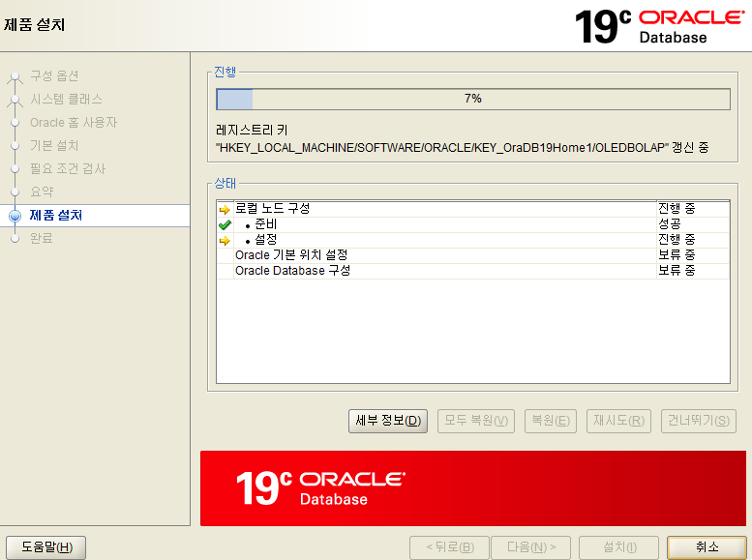Viewport: 752px width, 560px height.
Task: Select the 요약 step in sidebar
Action: coord(42,192)
